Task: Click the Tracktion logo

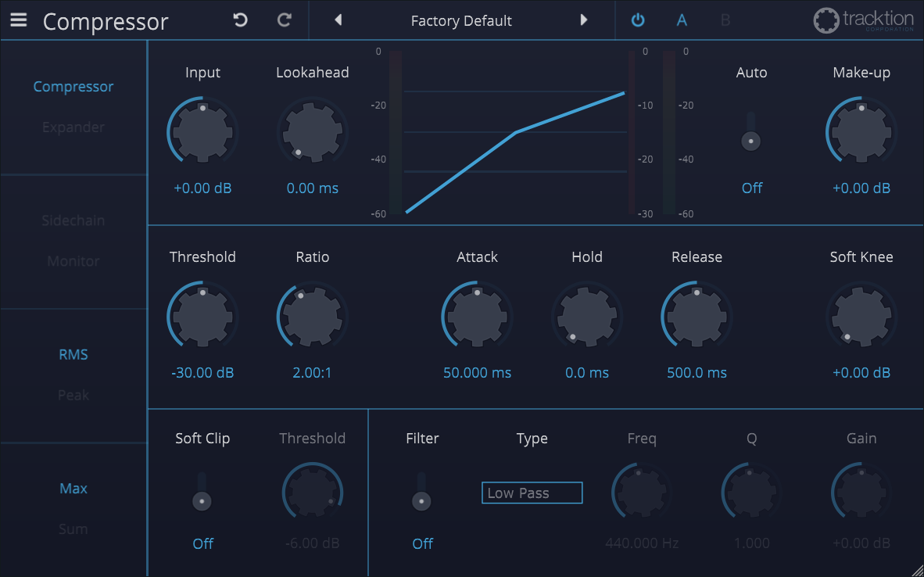Action: [863, 20]
